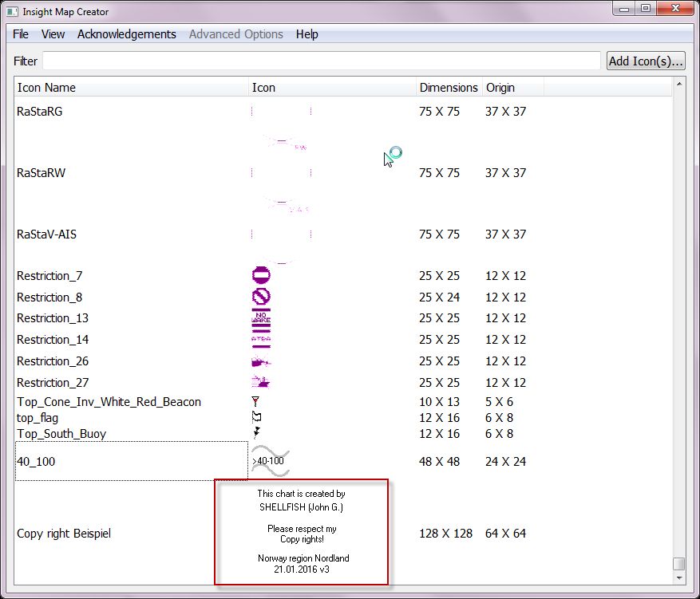The width and height of the screenshot is (700, 599).
Task: Sort list by Icon Name column header
Action: pyautogui.click(x=46, y=88)
